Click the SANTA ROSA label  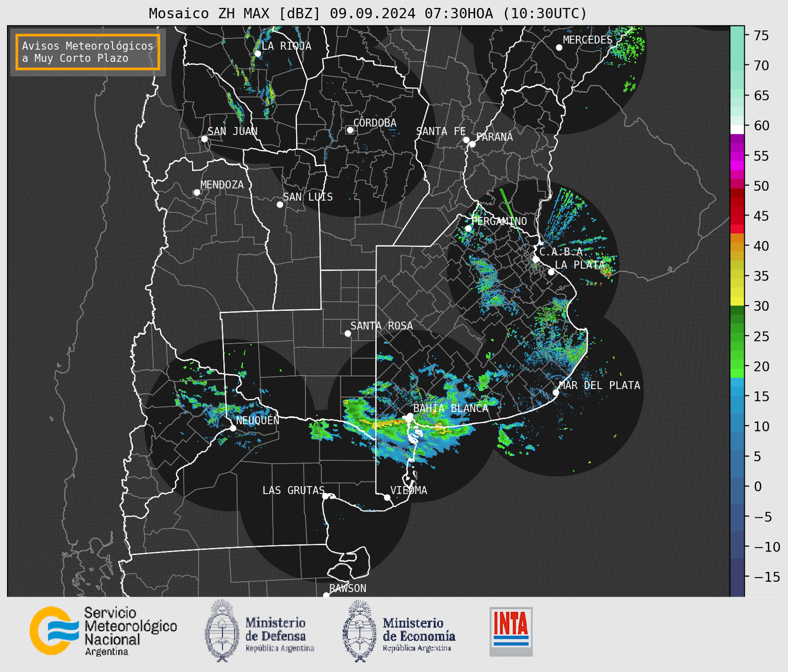click(382, 326)
